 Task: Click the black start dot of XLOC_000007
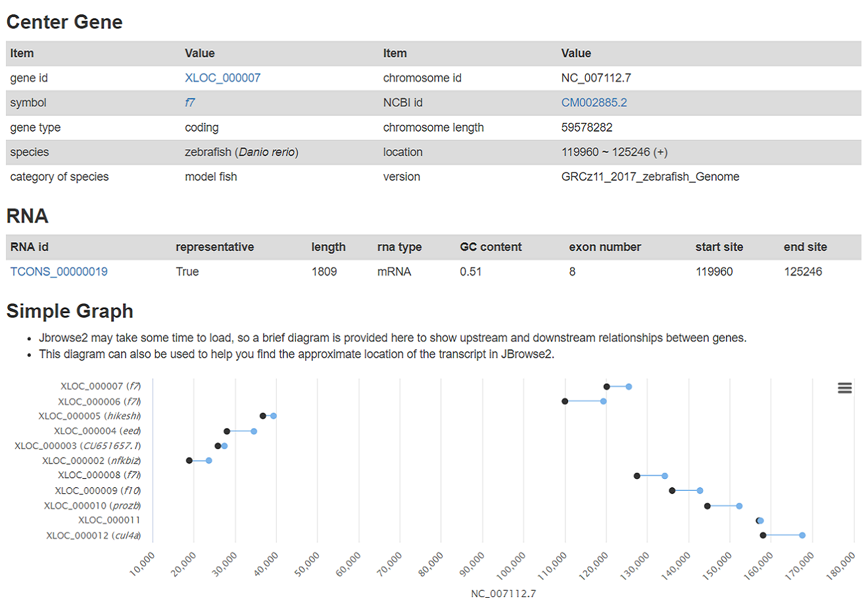tap(606, 387)
